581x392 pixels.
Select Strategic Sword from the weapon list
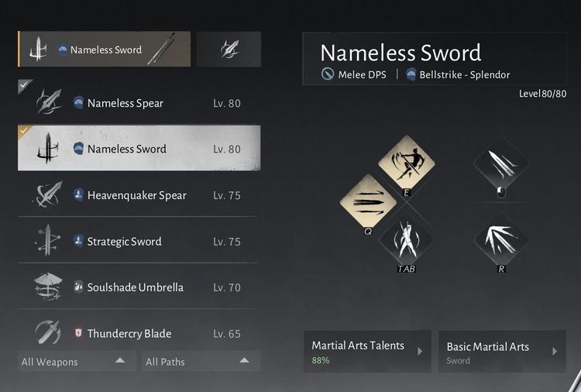pos(124,241)
